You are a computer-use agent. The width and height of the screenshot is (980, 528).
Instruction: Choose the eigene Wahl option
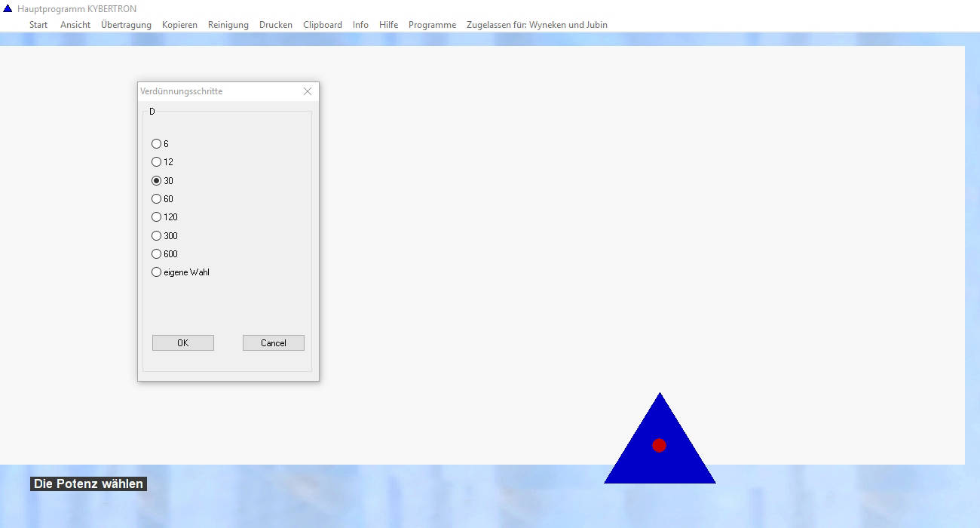click(157, 272)
